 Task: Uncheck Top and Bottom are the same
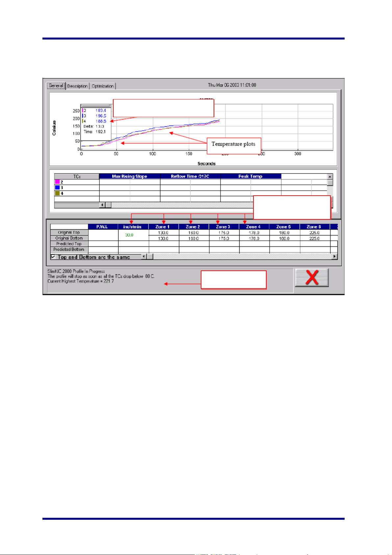click(x=53, y=257)
